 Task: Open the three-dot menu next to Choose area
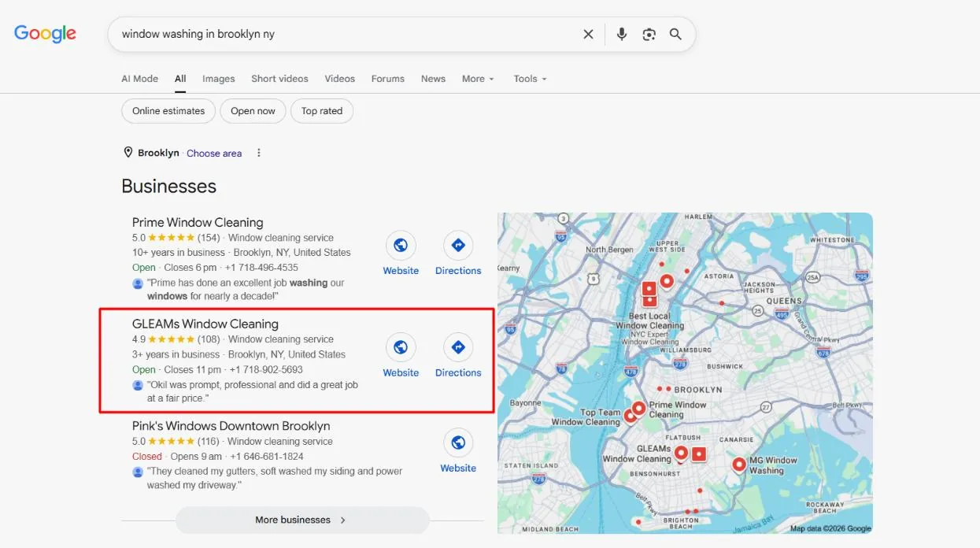259,153
